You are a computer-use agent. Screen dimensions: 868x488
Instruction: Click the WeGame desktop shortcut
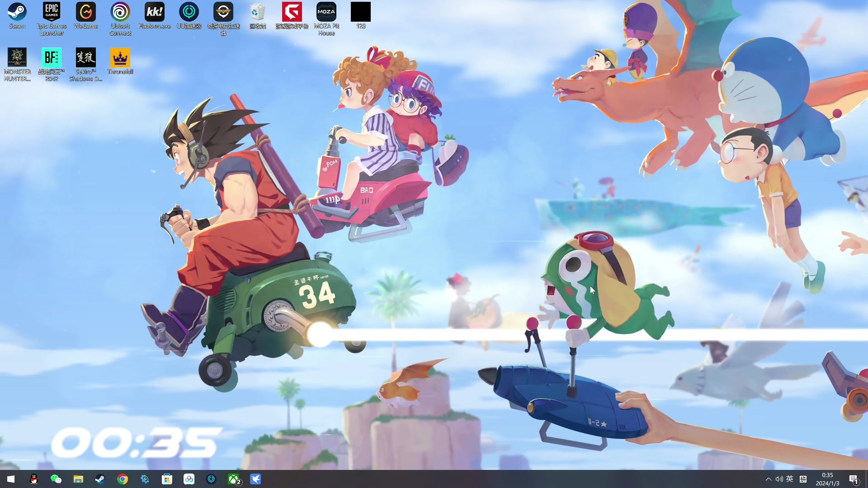[86, 13]
